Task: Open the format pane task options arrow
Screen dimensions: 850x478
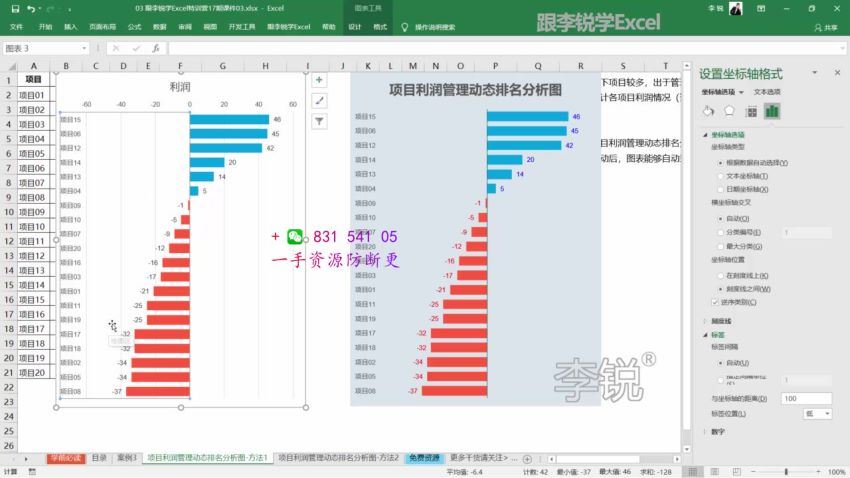Action: click(814, 73)
